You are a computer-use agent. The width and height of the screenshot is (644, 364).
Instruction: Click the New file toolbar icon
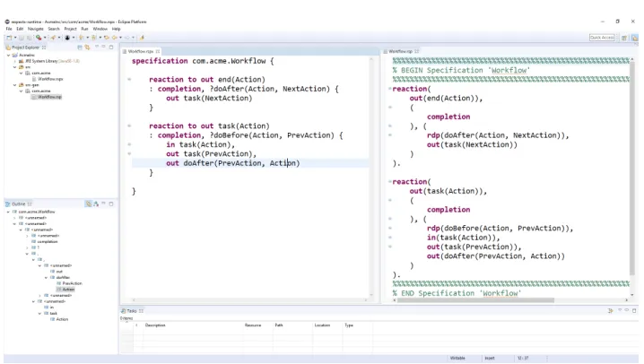click(x=9, y=38)
